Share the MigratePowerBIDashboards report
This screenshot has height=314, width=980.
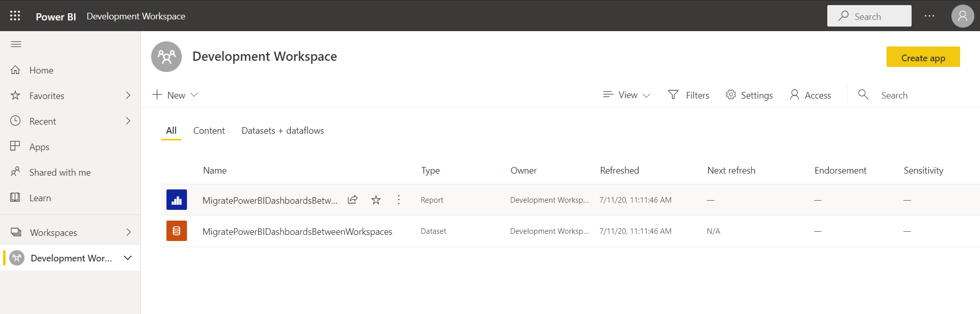coord(352,200)
